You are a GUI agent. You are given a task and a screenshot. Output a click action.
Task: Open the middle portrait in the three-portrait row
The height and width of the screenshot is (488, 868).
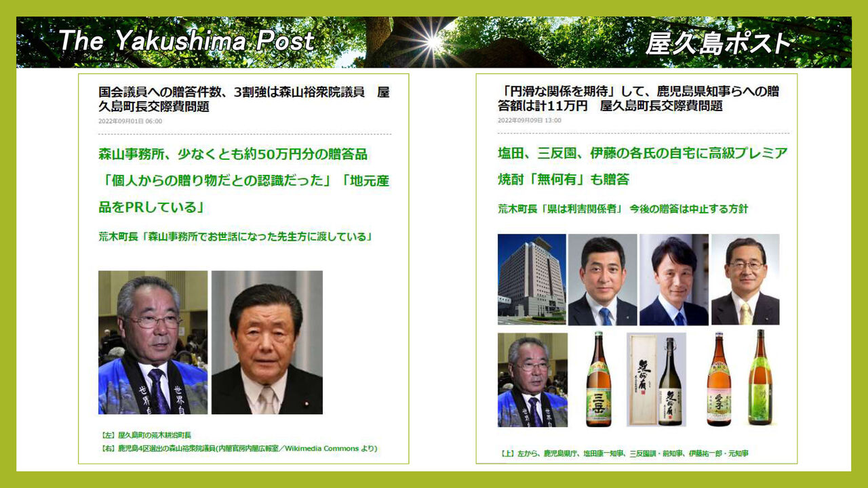[x=673, y=279]
